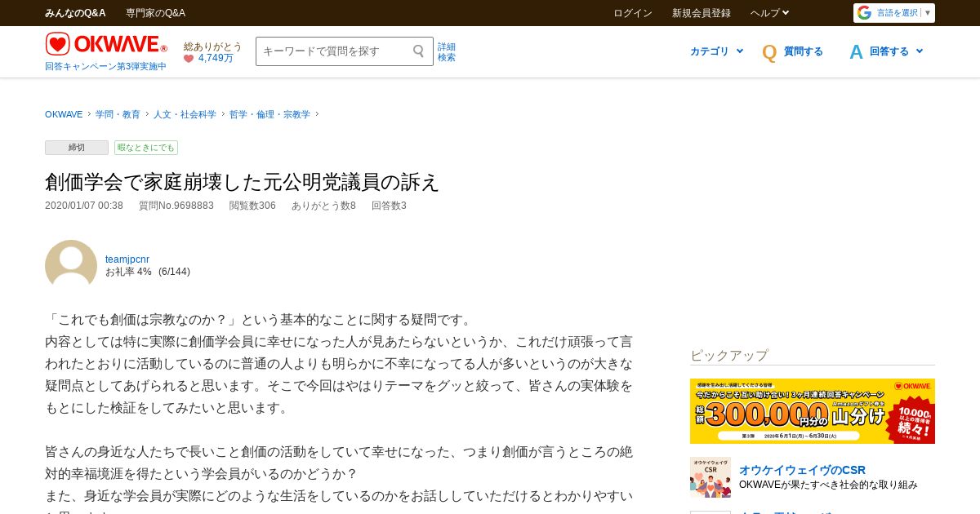Click the 締切 status label
The image size is (980, 514).
77,148
